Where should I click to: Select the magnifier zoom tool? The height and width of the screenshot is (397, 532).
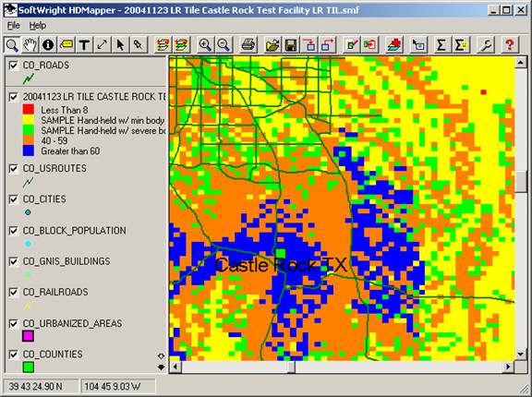[x=12, y=44]
